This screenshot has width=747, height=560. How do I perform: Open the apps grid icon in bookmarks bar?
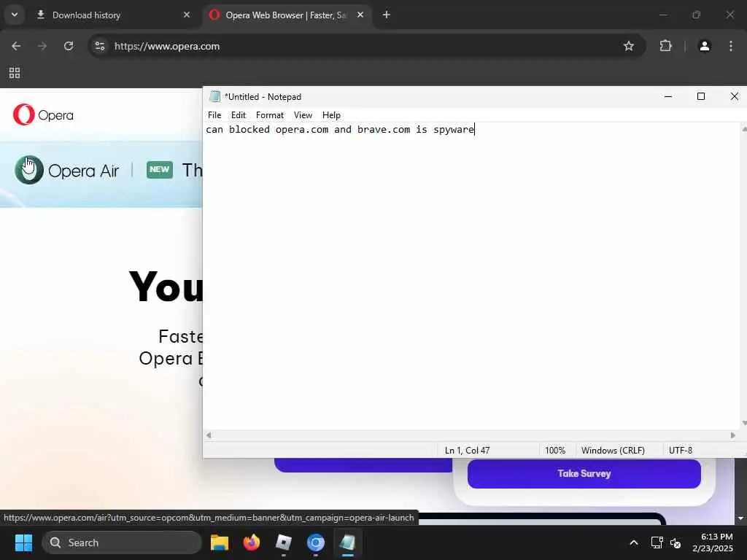(15, 73)
